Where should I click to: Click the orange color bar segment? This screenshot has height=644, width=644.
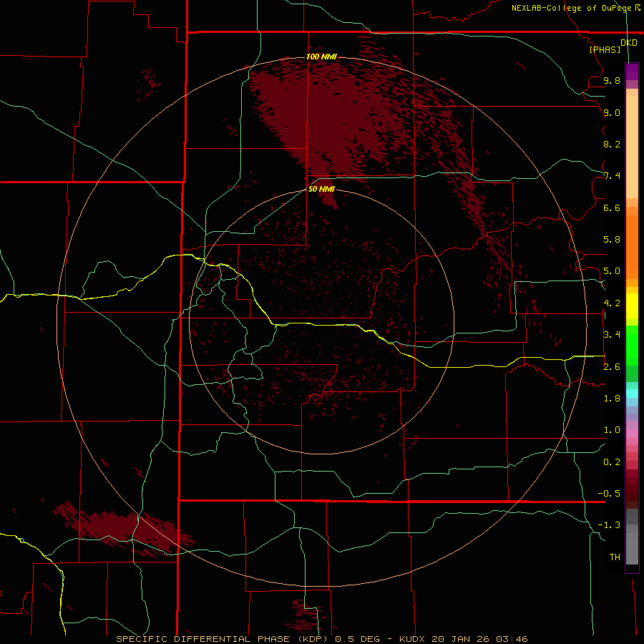pyautogui.click(x=632, y=248)
